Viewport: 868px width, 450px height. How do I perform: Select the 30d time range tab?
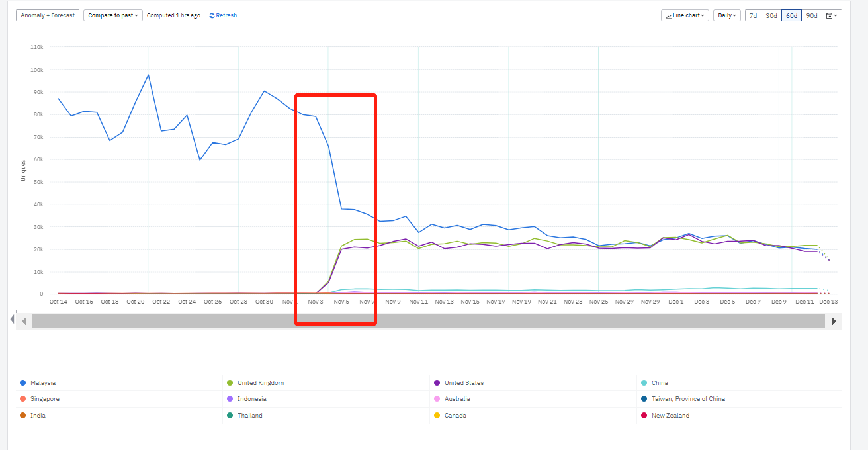point(771,15)
